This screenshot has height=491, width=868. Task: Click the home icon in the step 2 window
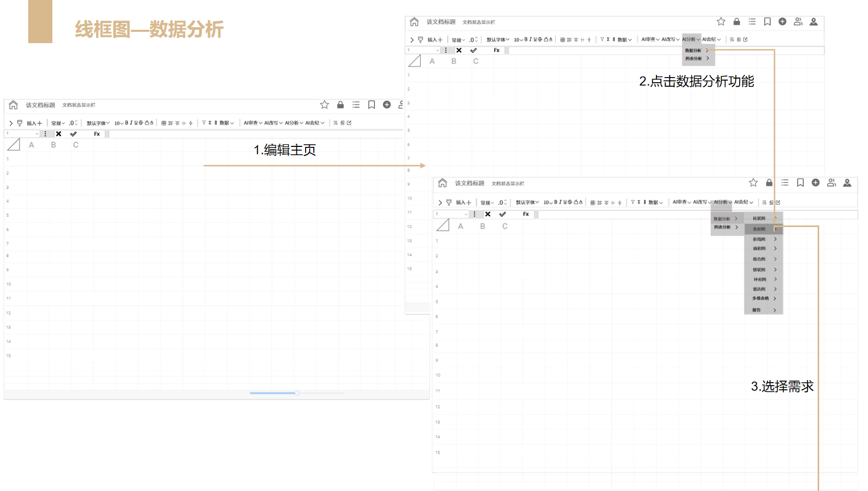(x=414, y=22)
